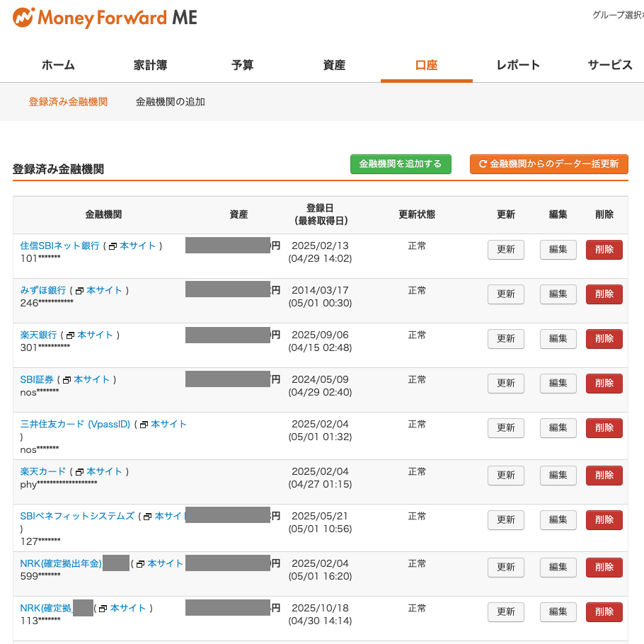644x644 pixels.
Task: Edit 楽天銀行 account
Action: click(558, 338)
